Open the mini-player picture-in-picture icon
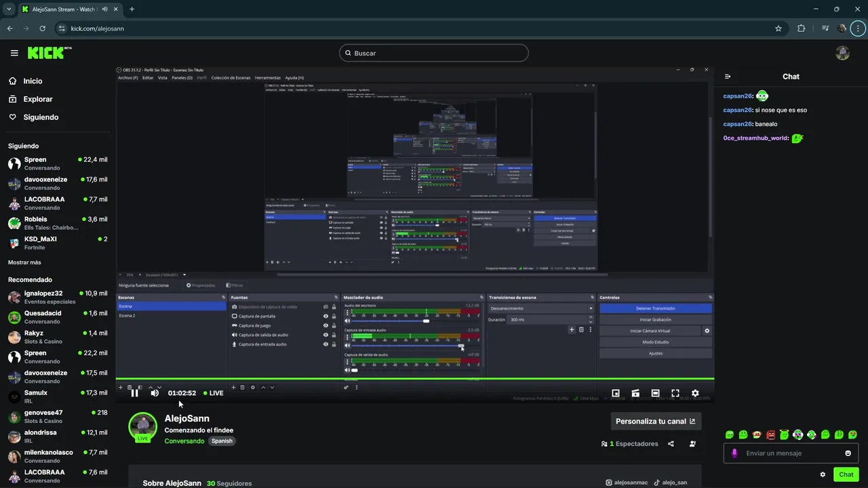The image size is (868, 488). tap(616, 393)
